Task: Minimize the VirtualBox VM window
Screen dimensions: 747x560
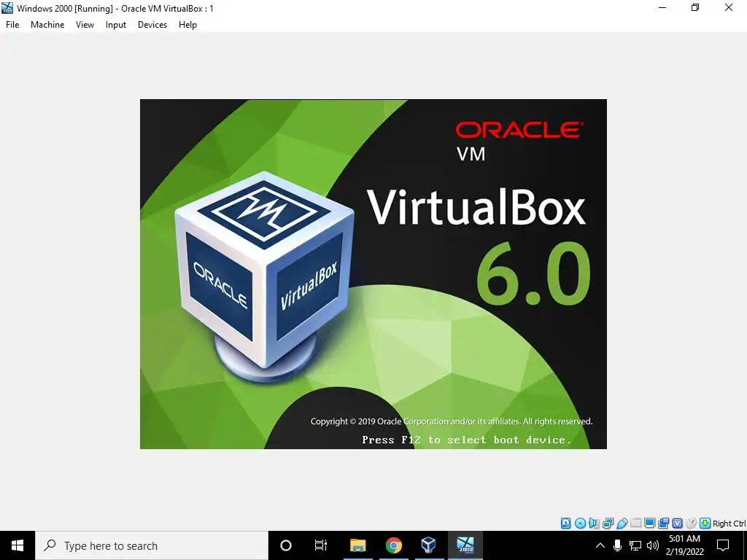Action: click(662, 7)
